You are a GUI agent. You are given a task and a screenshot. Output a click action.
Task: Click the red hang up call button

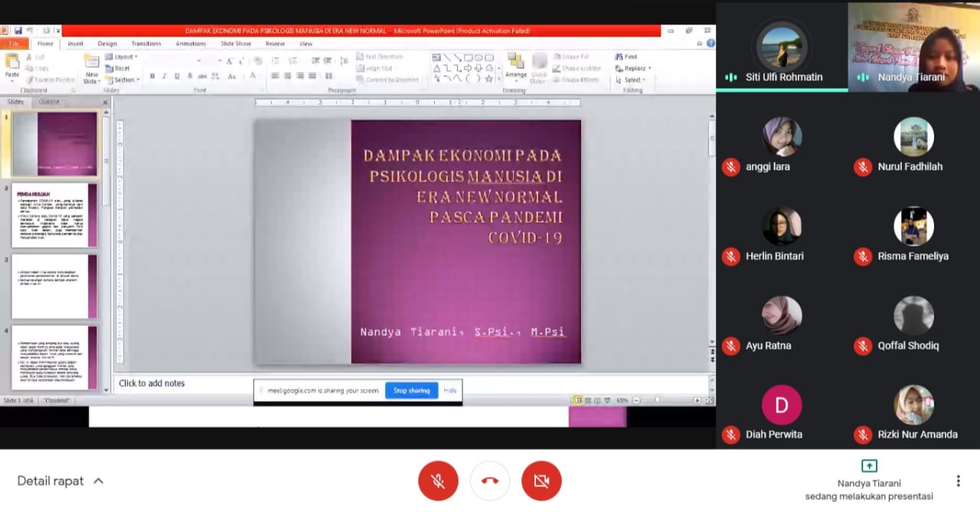click(x=490, y=481)
